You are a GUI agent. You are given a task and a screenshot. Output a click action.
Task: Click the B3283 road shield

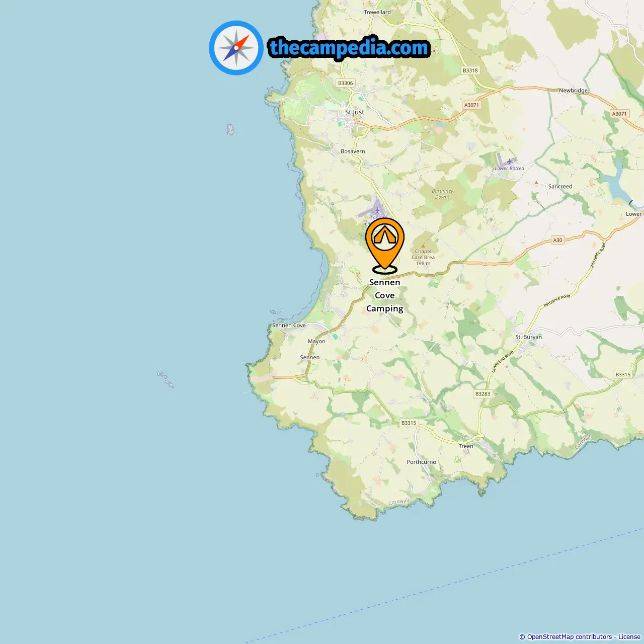[x=482, y=394]
